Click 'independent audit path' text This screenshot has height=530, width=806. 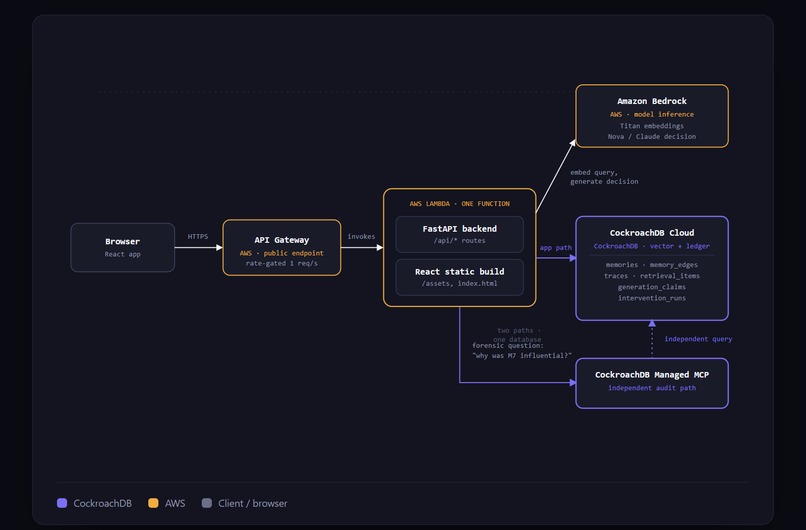tap(652, 388)
